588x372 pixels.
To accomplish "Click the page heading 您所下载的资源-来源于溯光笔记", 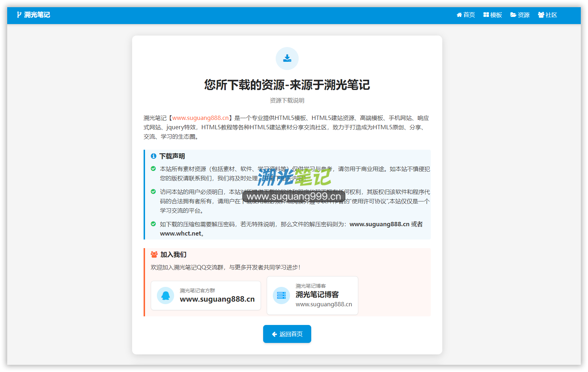I will tap(287, 85).
